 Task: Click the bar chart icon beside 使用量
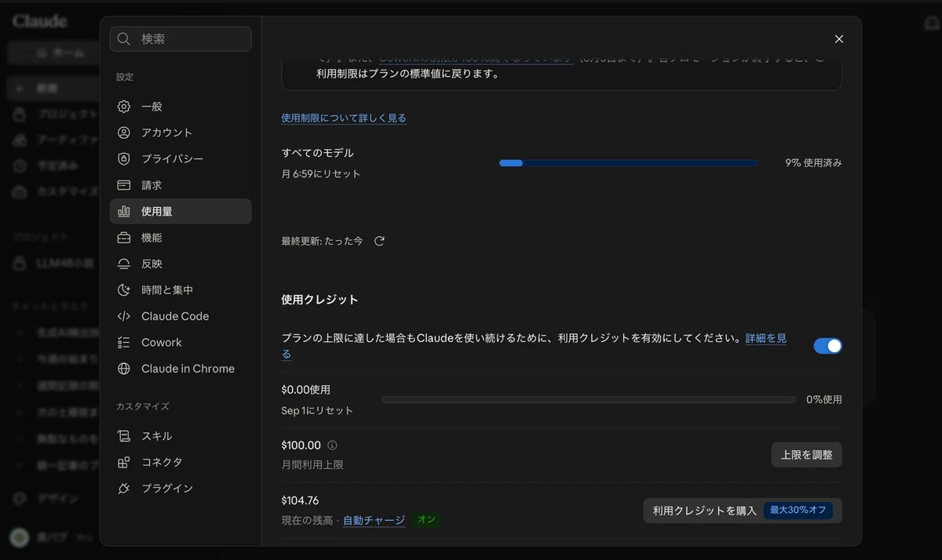click(x=124, y=212)
